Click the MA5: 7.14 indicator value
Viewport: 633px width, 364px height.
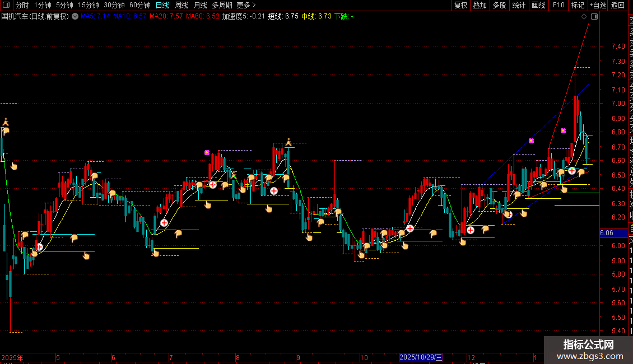pos(95,17)
